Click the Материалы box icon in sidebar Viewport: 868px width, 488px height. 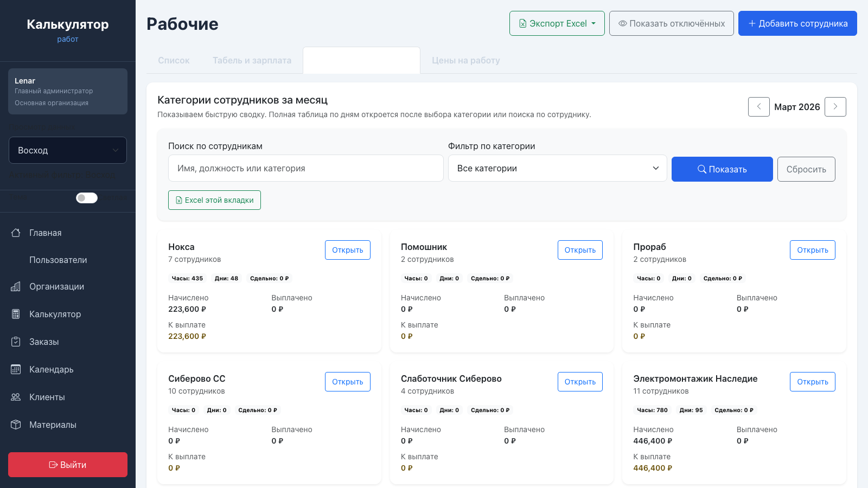click(x=16, y=425)
